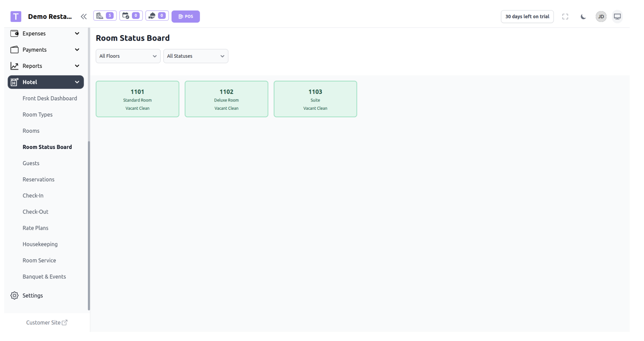The height and width of the screenshot is (341, 644).
Task: Open the Guests page
Action: pyautogui.click(x=31, y=163)
